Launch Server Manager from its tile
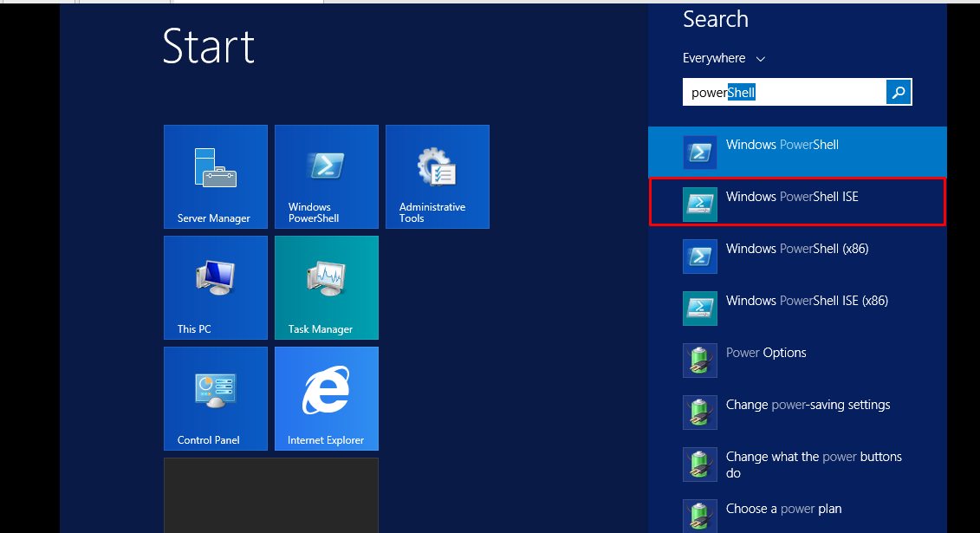This screenshot has height=533, width=980. tap(215, 177)
